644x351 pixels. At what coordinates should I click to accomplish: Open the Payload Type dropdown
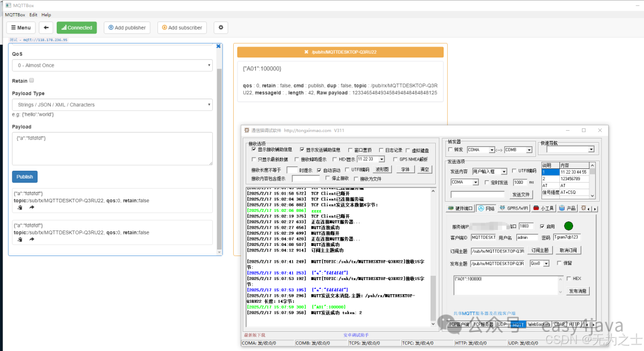click(x=112, y=105)
